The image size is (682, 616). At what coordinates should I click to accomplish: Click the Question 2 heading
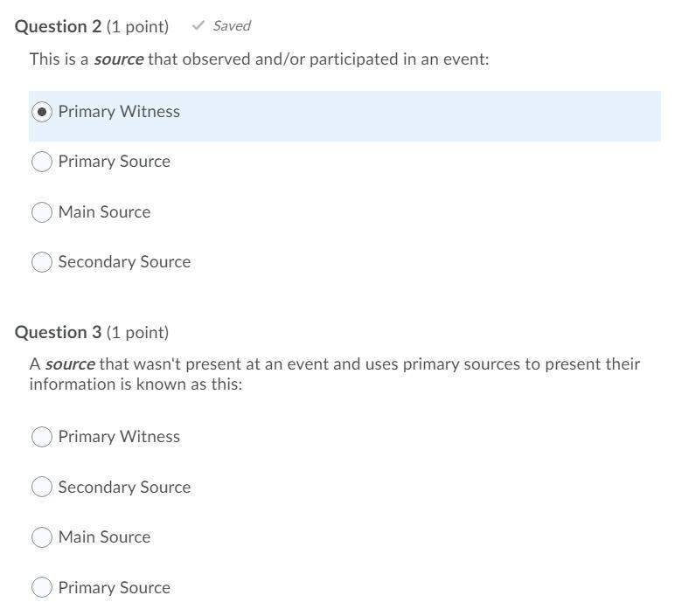[x=58, y=26]
